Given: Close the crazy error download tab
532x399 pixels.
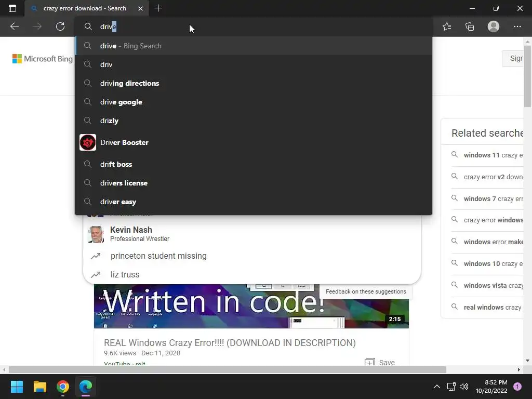Looking at the screenshot, I should (140, 8).
